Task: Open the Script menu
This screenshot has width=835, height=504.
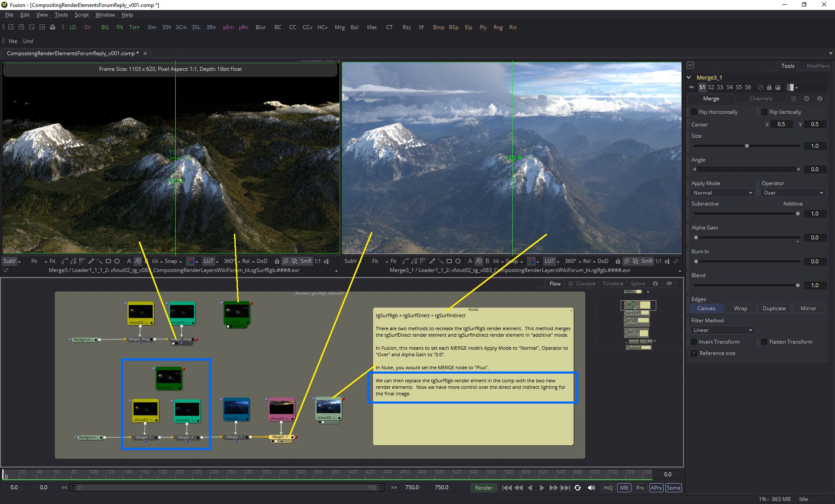Action: tap(82, 15)
